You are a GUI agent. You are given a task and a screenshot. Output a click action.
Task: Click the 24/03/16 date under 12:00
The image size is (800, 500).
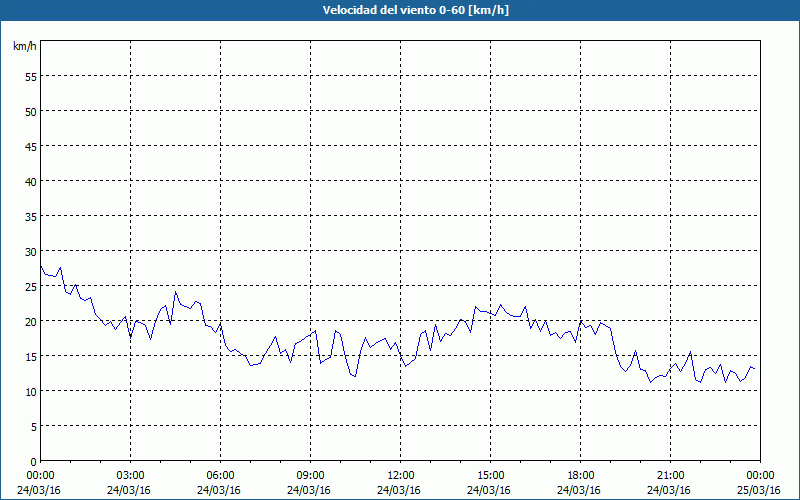pos(399,490)
